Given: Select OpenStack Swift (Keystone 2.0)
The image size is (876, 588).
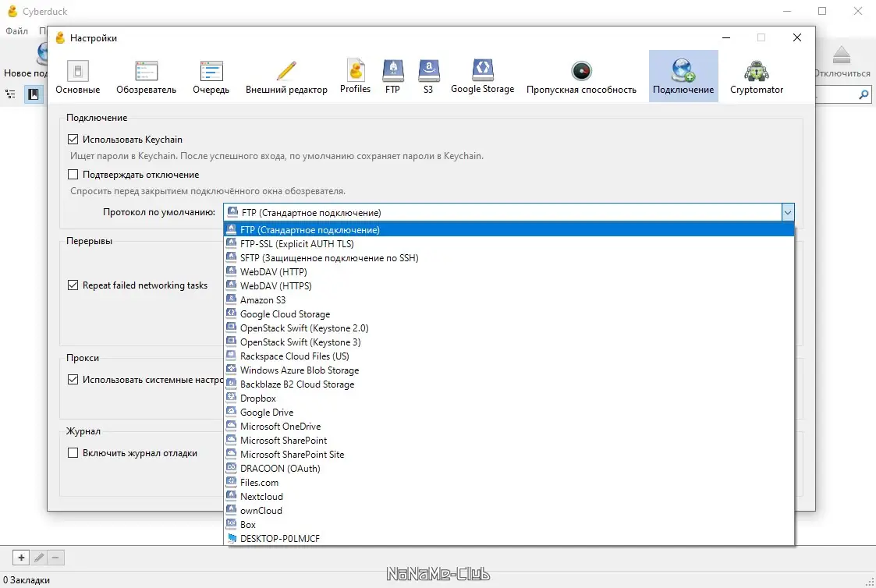Looking at the screenshot, I should pyautogui.click(x=509, y=328).
